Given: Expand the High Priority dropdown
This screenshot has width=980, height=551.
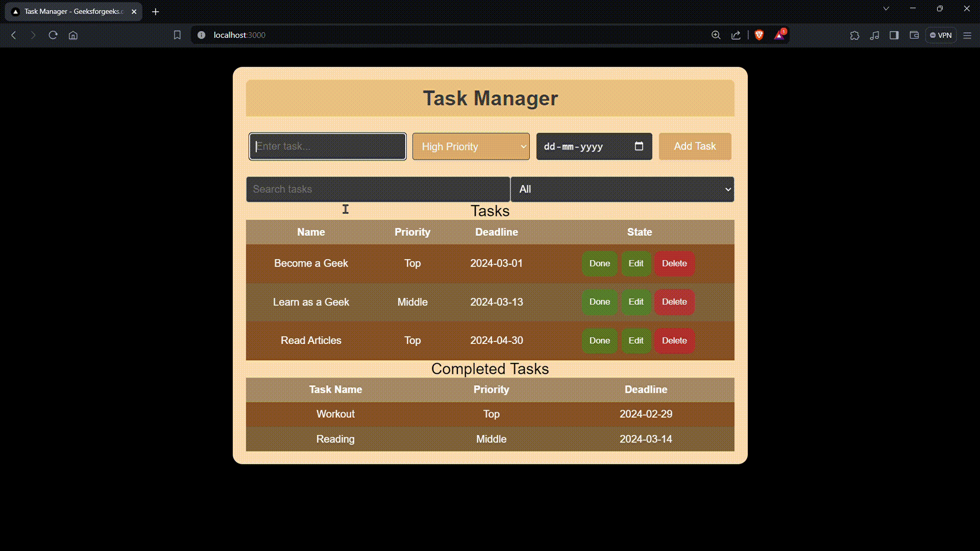Looking at the screenshot, I should pos(471,146).
